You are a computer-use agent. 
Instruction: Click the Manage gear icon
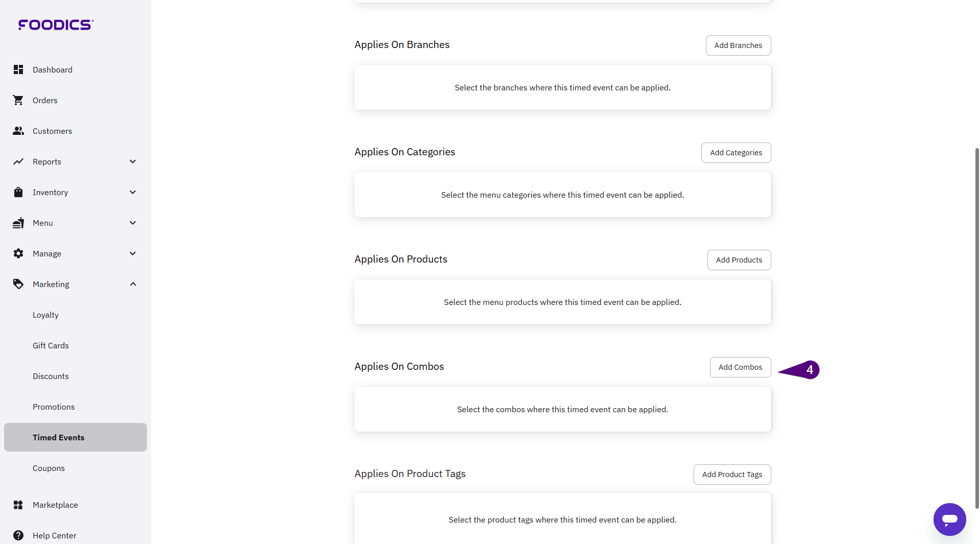click(x=18, y=253)
